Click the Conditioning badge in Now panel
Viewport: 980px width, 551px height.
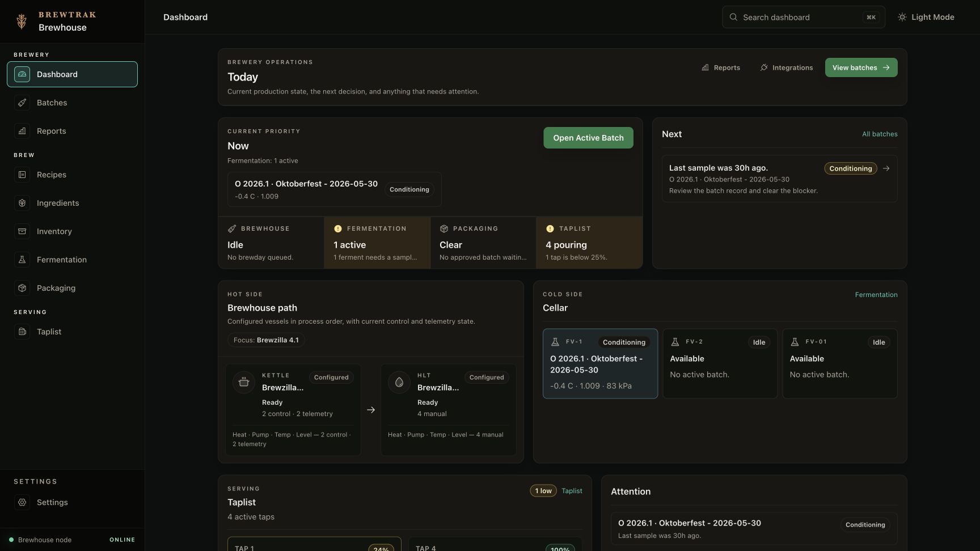[x=409, y=189]
